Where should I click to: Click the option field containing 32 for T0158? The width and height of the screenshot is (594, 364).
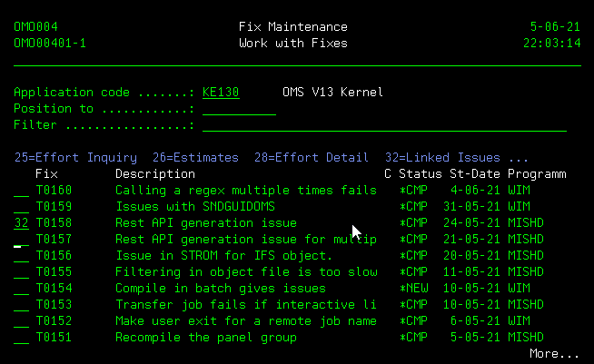point(21,223)
